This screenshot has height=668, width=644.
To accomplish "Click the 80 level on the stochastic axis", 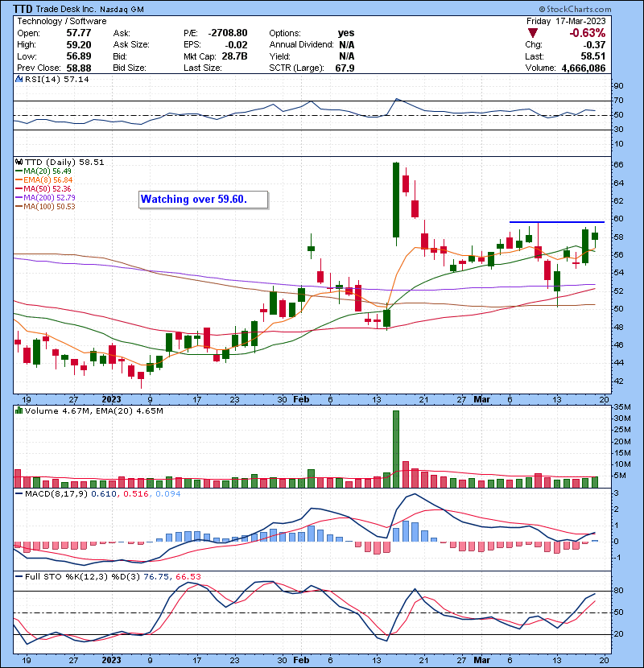I will pyautogui.click(x=618, y=591).
